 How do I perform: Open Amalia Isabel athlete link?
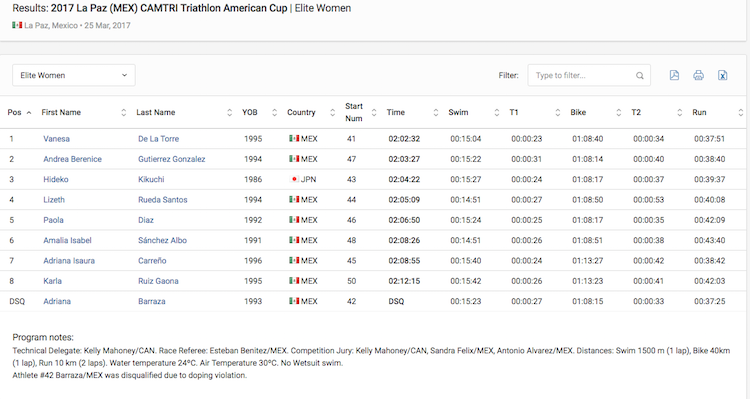(x=67, y=240)
